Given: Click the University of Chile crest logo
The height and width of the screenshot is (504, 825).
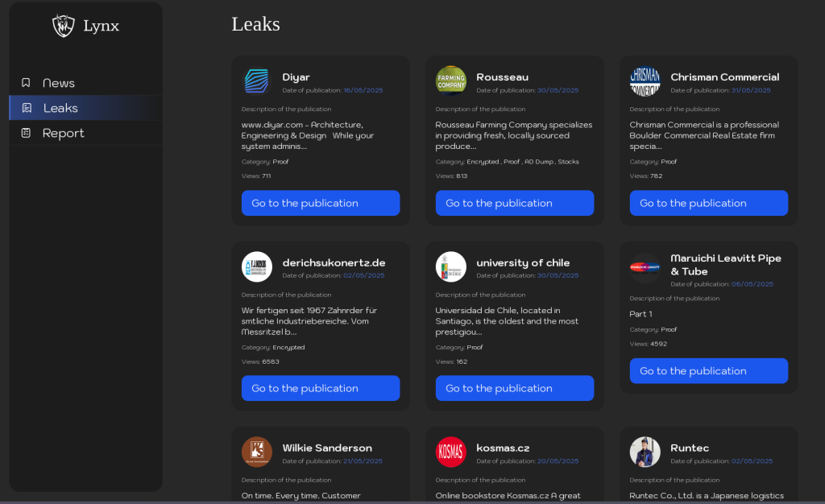Looking at the screenshot, I should click(451, 266).
